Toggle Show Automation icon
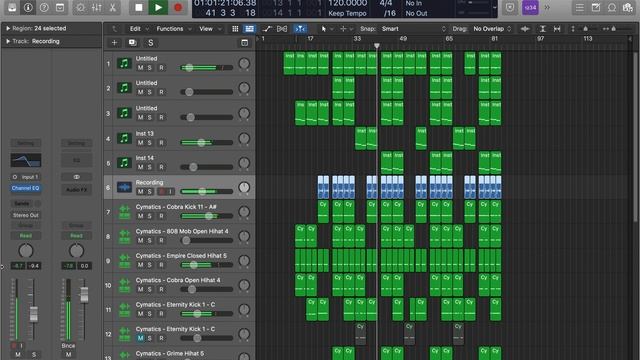This screenshot has height=360, width=640. pos(267,29)
